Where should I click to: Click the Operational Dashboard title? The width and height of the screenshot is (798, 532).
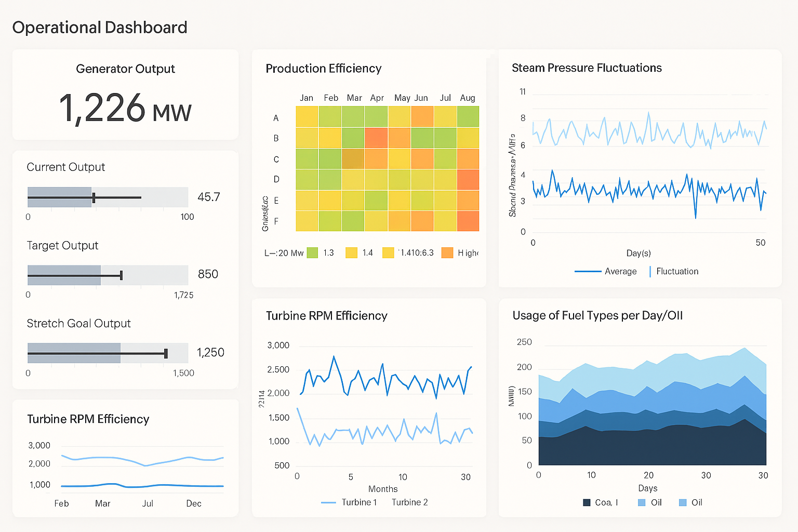pos(100,27)
